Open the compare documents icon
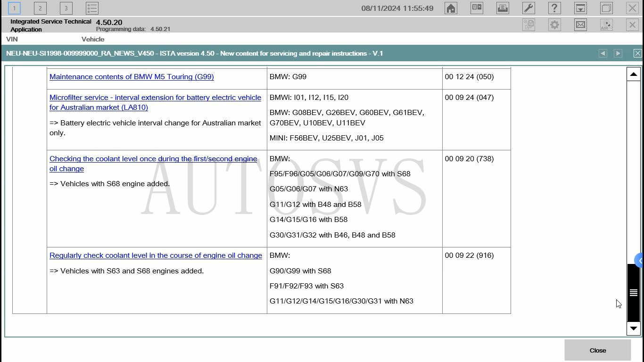This screenshot has height=362, width=644. (x=477, y=8)
